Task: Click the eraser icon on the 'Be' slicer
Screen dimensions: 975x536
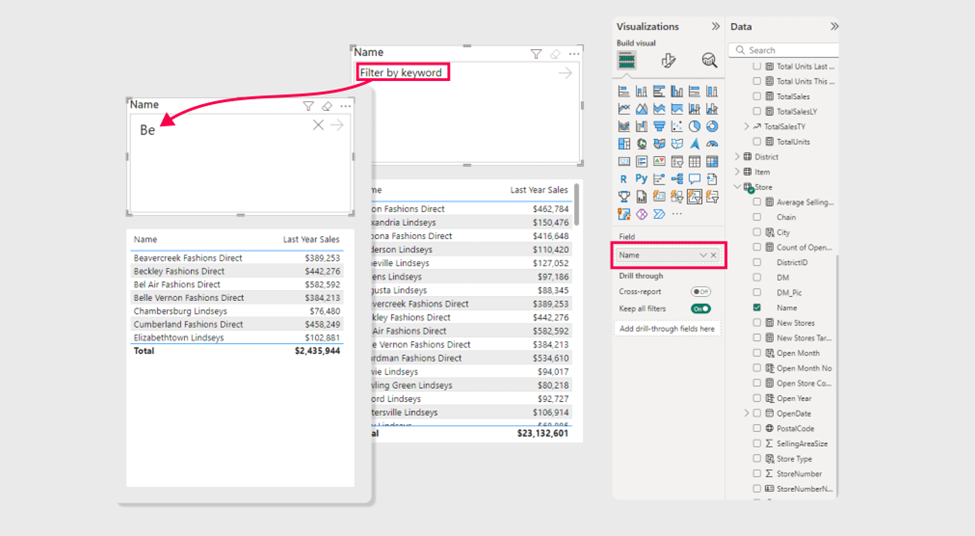Action: point(326,106)
